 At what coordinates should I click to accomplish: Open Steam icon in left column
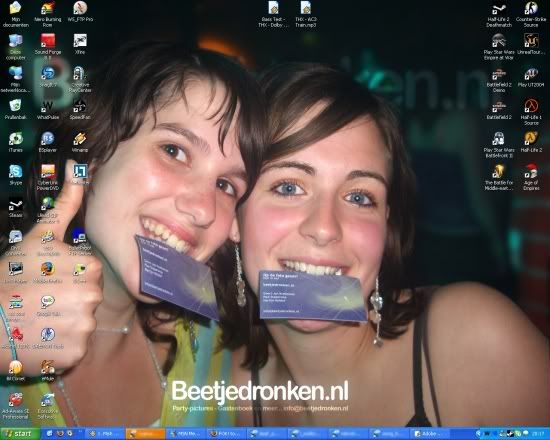pyautogui.click(x=15, y=207)
